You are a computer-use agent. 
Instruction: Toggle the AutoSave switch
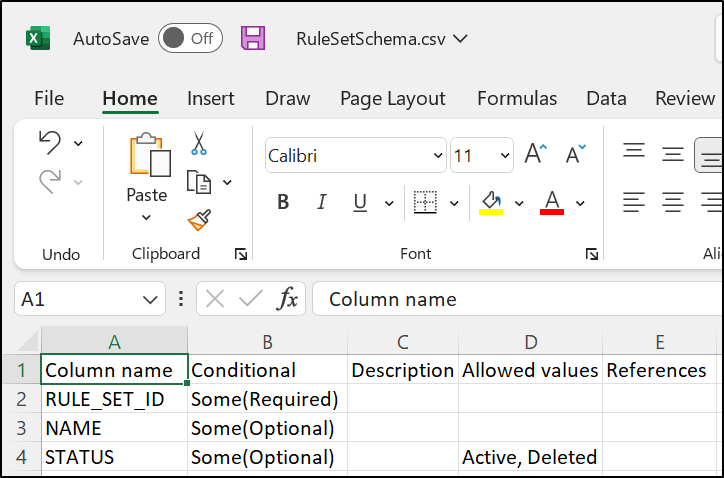189,39
